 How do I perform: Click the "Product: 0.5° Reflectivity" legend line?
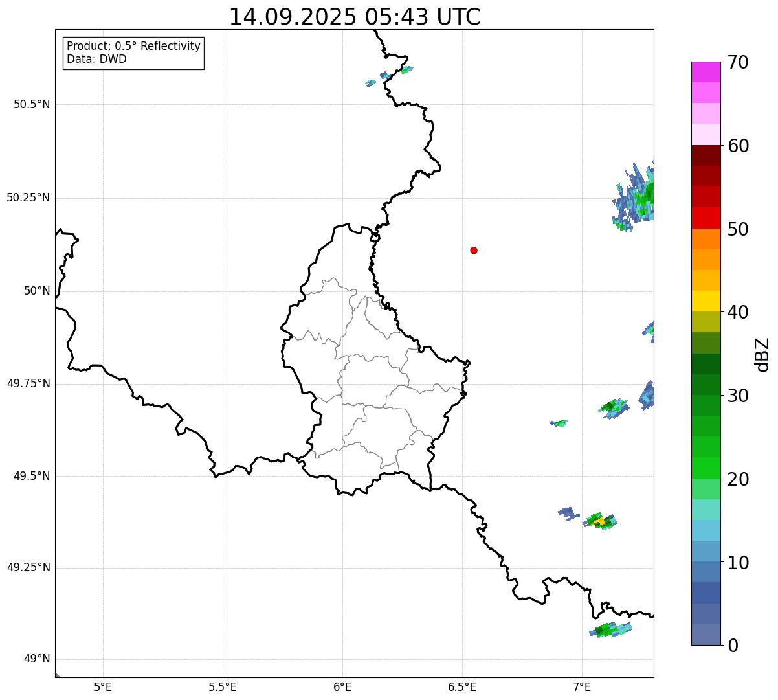133,46
